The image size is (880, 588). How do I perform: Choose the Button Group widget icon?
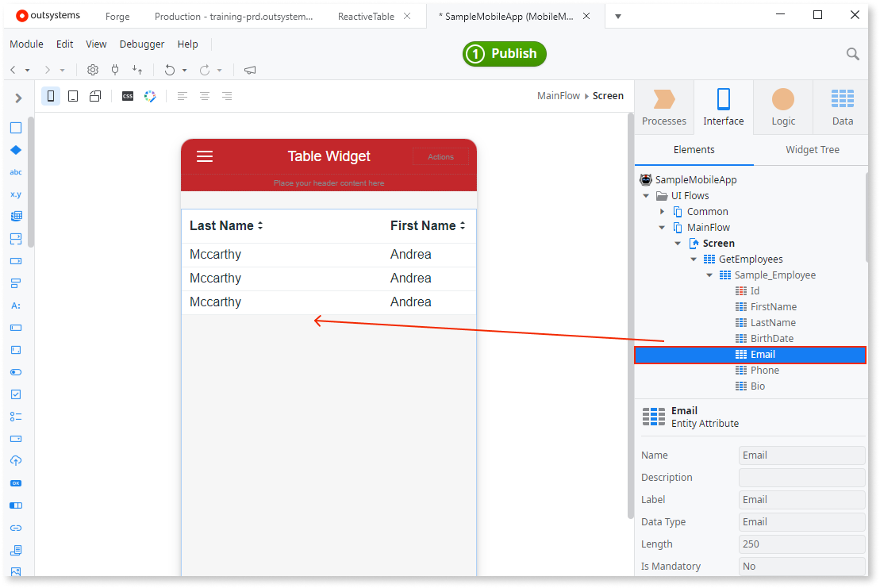coord(16,505)
